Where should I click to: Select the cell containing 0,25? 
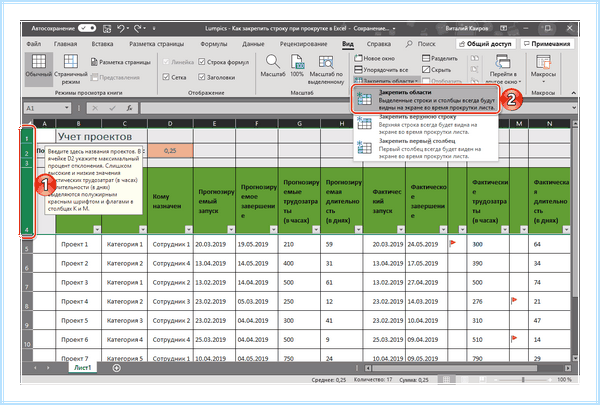pos(170,151)
